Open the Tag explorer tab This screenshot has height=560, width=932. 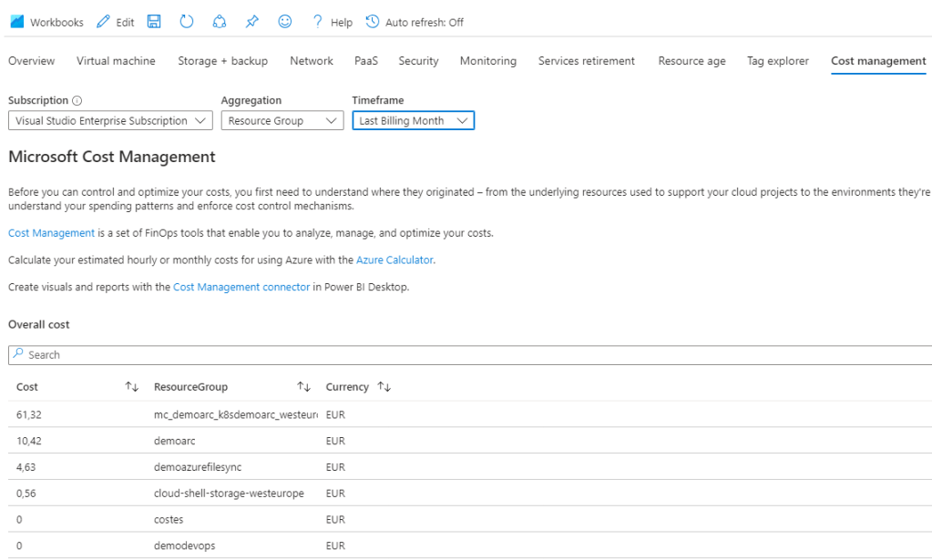tap(777, 61)
